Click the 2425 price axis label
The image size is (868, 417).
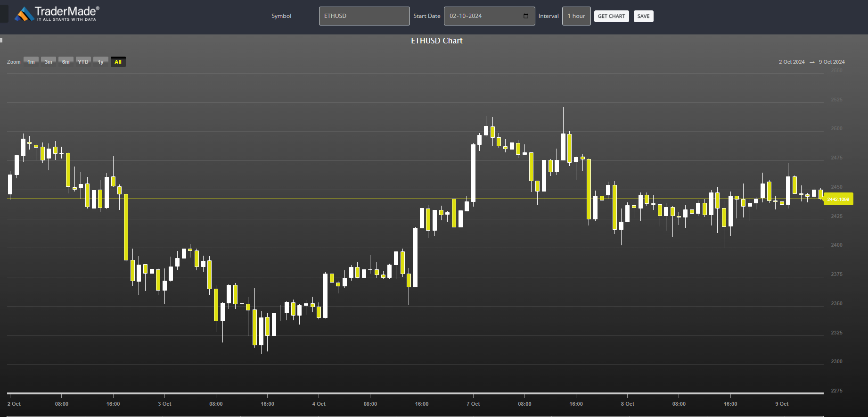[836, 216]
